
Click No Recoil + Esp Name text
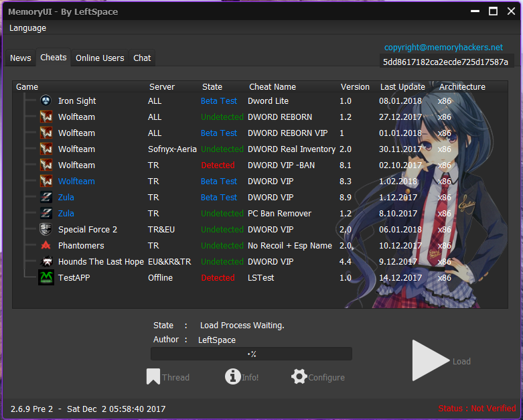click(290, 246)
